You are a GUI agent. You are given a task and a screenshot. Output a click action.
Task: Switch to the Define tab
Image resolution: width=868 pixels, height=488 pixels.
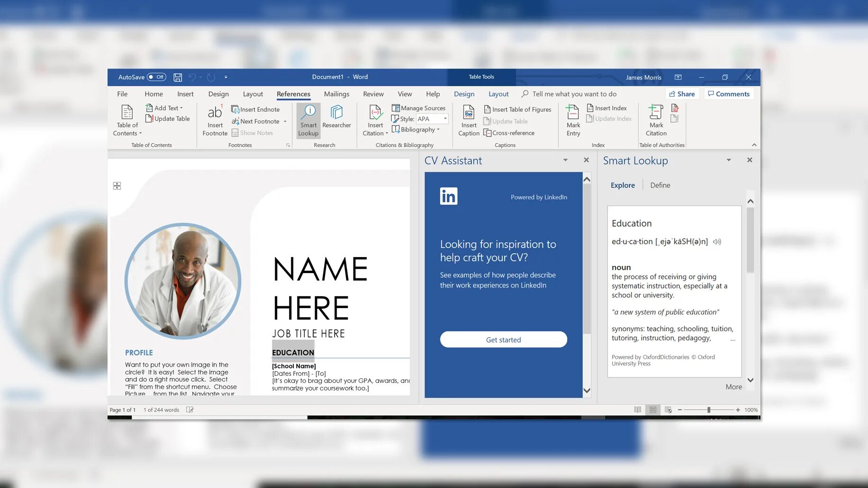point(660,185)
